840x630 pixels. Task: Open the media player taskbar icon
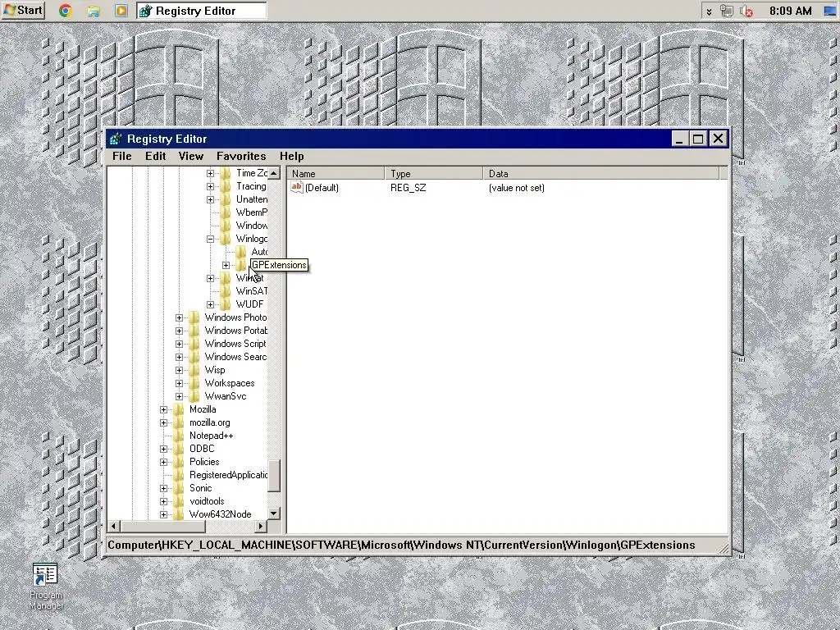[121, 11]
